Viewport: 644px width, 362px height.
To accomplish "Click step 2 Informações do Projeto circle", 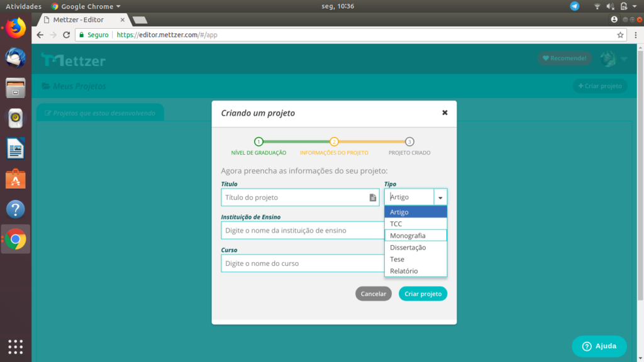I will click(x=334, y=141).
